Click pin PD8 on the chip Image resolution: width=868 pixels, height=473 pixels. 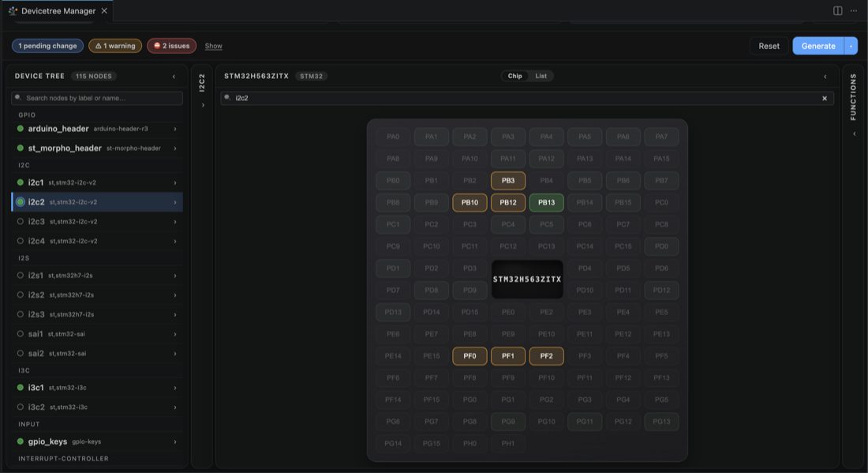[x=431, y=291]
